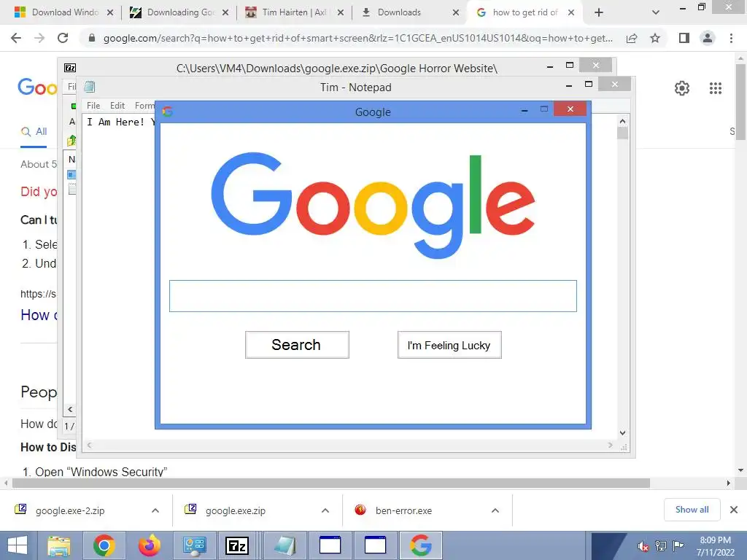This screenshot has width=747, height=560.
Task: Open the google.exe.zip download
Action: click(236, 511)
